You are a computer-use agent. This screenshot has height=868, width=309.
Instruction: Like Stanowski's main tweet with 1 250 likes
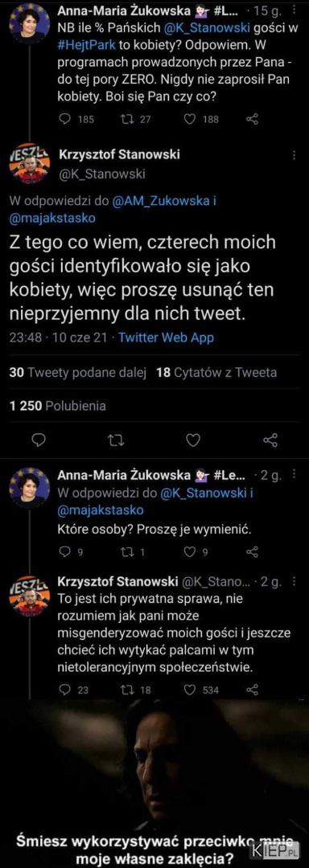click(192, 440)
